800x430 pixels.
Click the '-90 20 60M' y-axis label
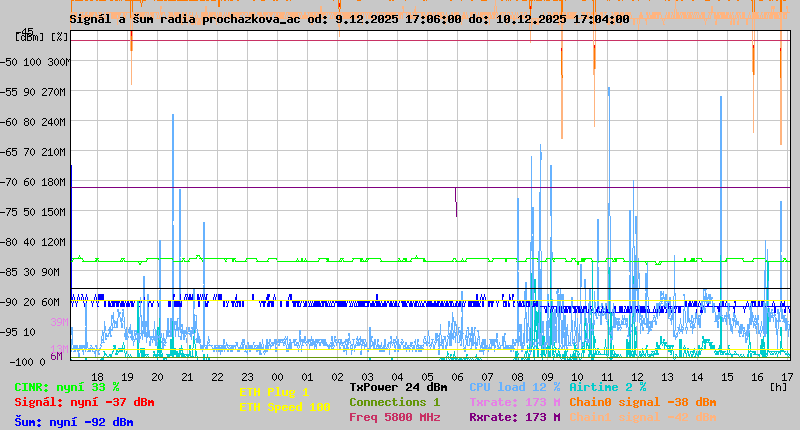pyautogui.click(x=30, y=302)
